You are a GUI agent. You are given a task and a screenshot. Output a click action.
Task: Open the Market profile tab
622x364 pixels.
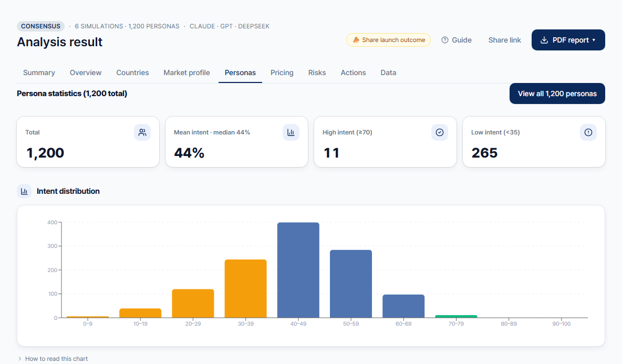186,72
